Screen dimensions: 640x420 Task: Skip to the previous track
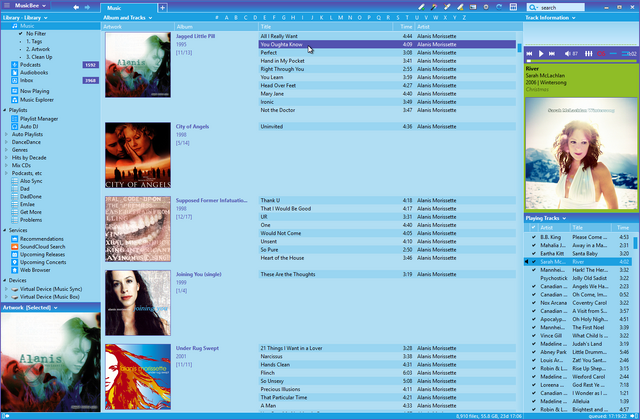pos(529,53)
